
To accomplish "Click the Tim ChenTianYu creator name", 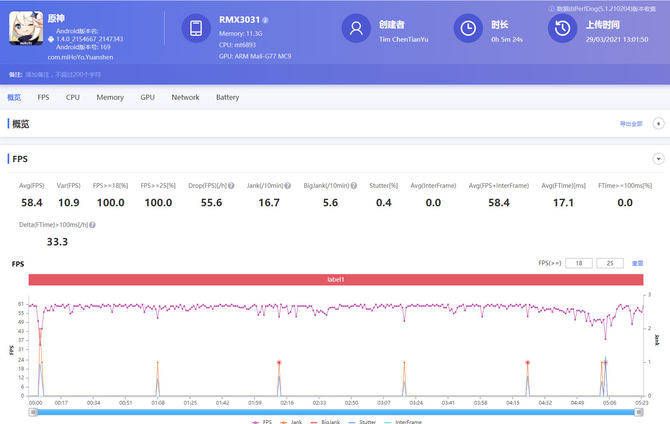I will [x=403, y=39].
